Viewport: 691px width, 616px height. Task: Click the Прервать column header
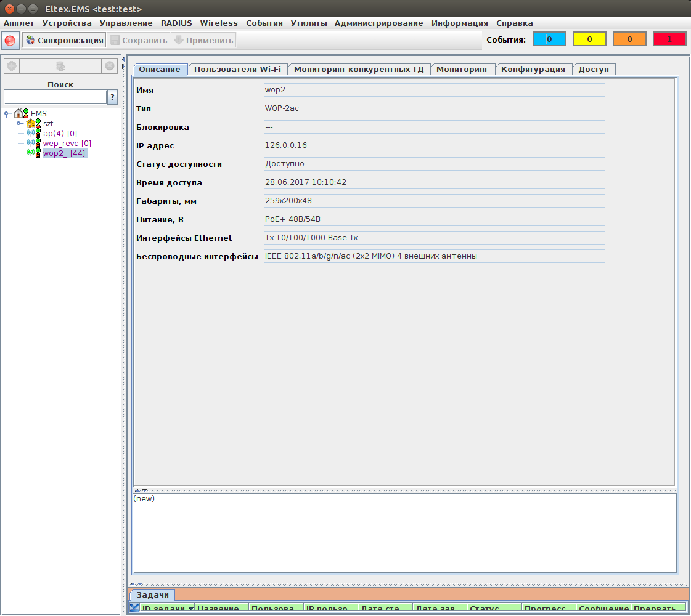[x=658, y=609]
